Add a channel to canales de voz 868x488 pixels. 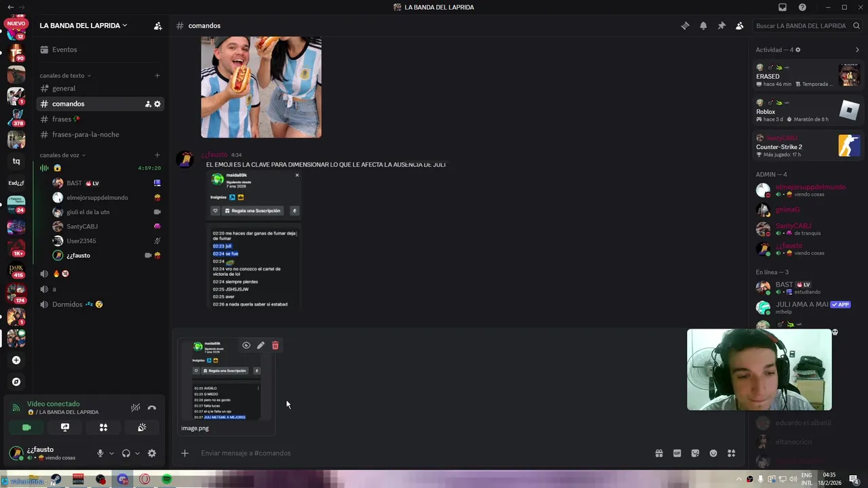click(157, 155)
